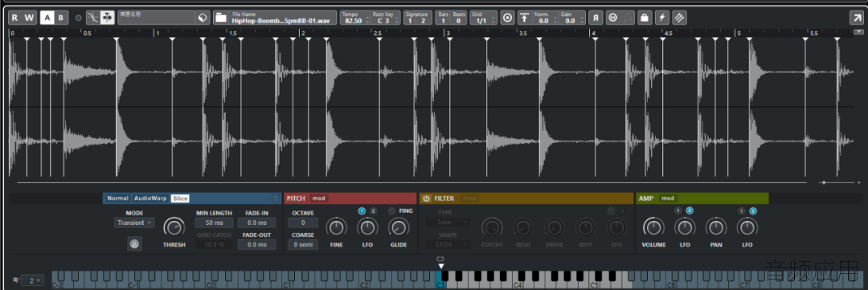Open the Grid 1/1 selector
Image resolution: width=868 pixels, height=290 pixels.
pyautogui.click(x=483, y=18)
